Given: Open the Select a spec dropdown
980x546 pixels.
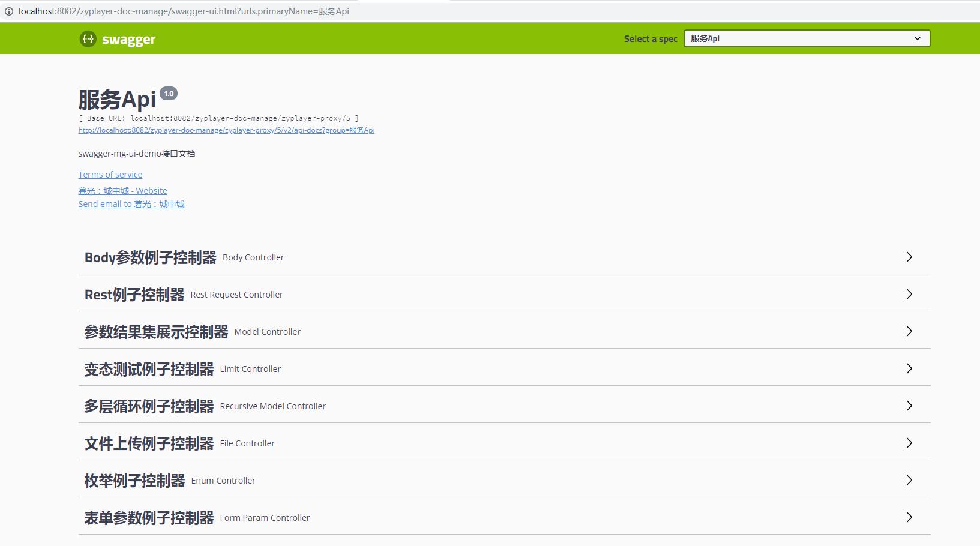Looking at the screenshot, I should tap(807, 38).
